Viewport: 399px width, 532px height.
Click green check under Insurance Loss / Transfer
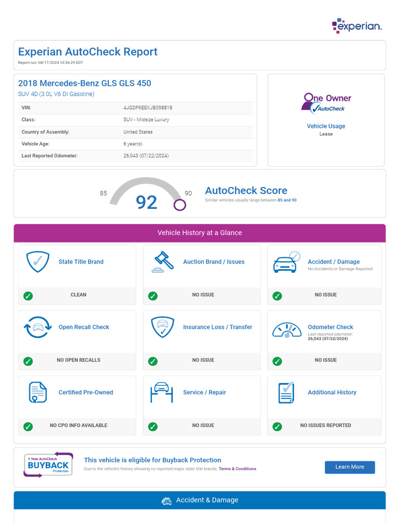[153, 362]
